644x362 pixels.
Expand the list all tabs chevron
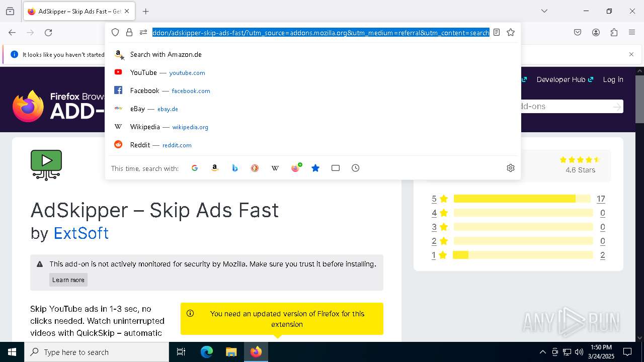(544, 11)
